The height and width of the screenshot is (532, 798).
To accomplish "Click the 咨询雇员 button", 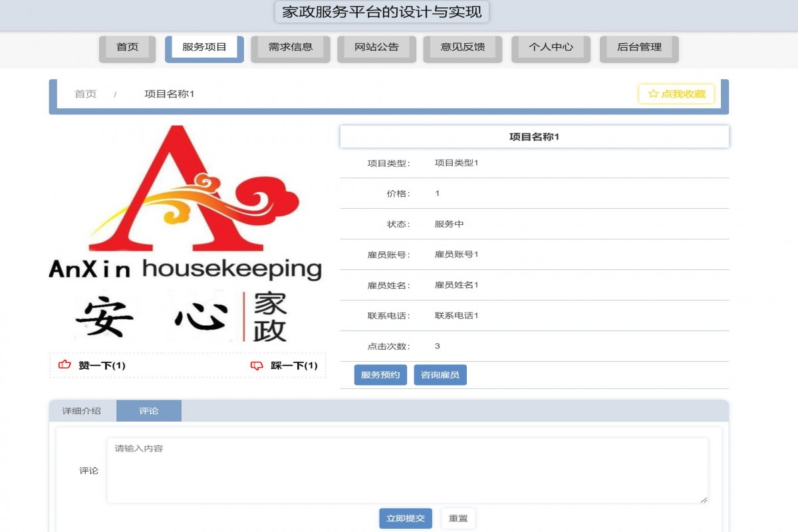I will coord(440,374).
